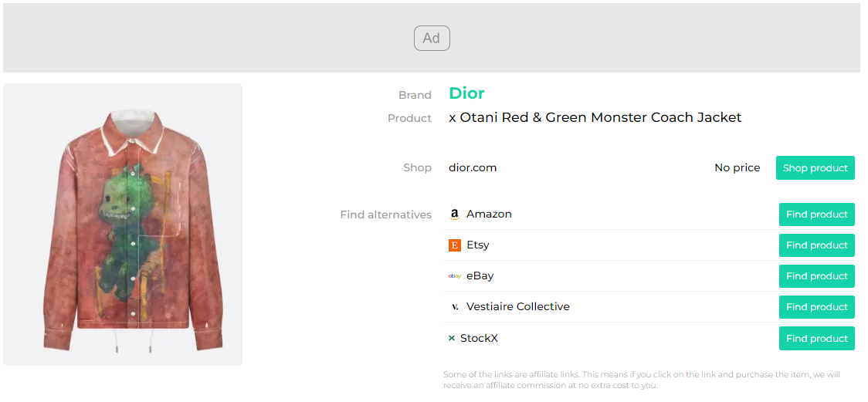868x402 pixels.
Task: Click the Vestiaire Collective logo icon
Action: click(455, 307)
